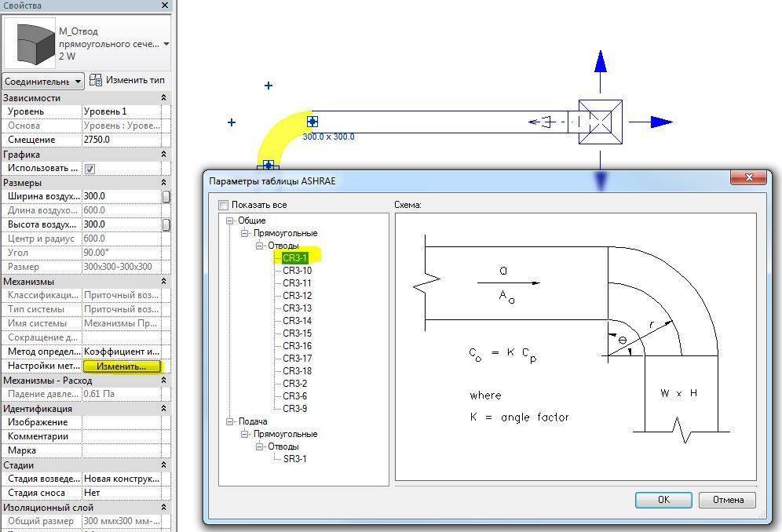Select CR3-18 fitting table entry

pos(298,371)
